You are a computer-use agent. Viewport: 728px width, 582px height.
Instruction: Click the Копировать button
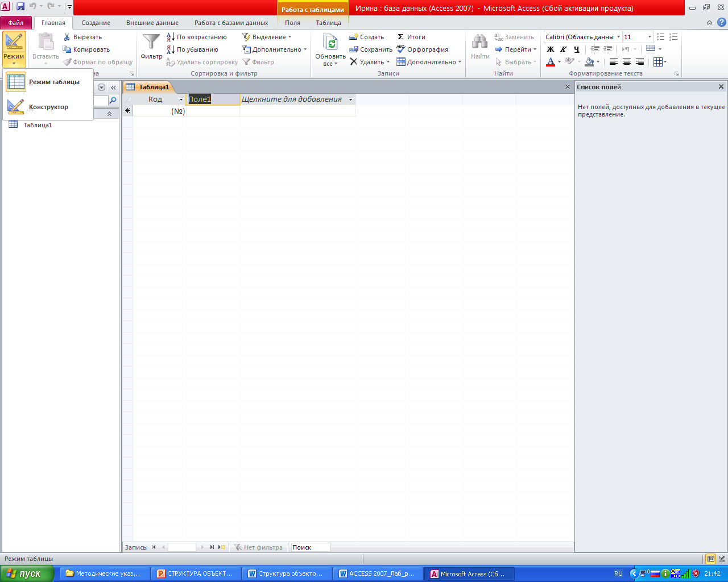click(x=86, y=49)
